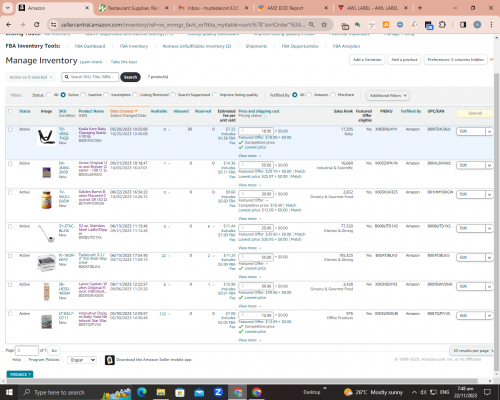Open the Edit dropdown arrow in Koala Kare row
Screen dimensions: 500x400
tap(489, 132)
